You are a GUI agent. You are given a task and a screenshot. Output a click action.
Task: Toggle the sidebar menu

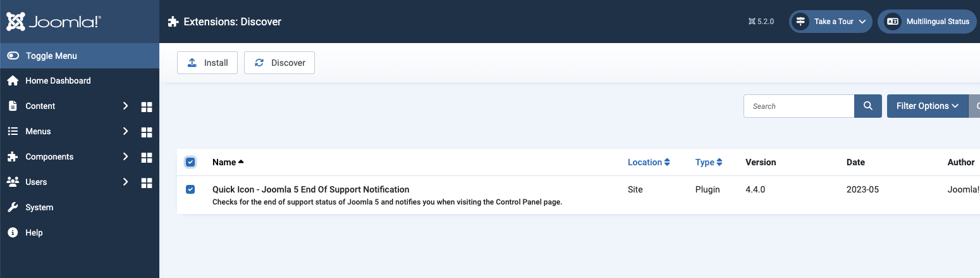point(51,56)
